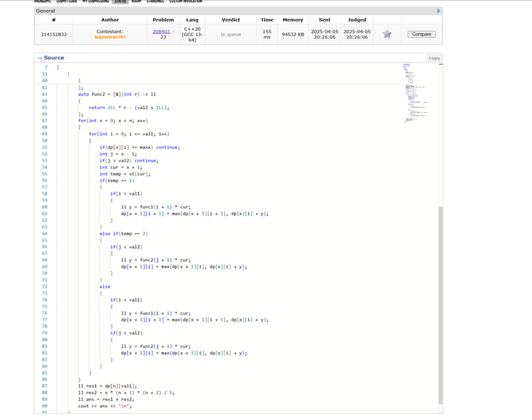Open the My Submissions tab
The height and width of the screenshot is (420, 532).
pos(96,1)
